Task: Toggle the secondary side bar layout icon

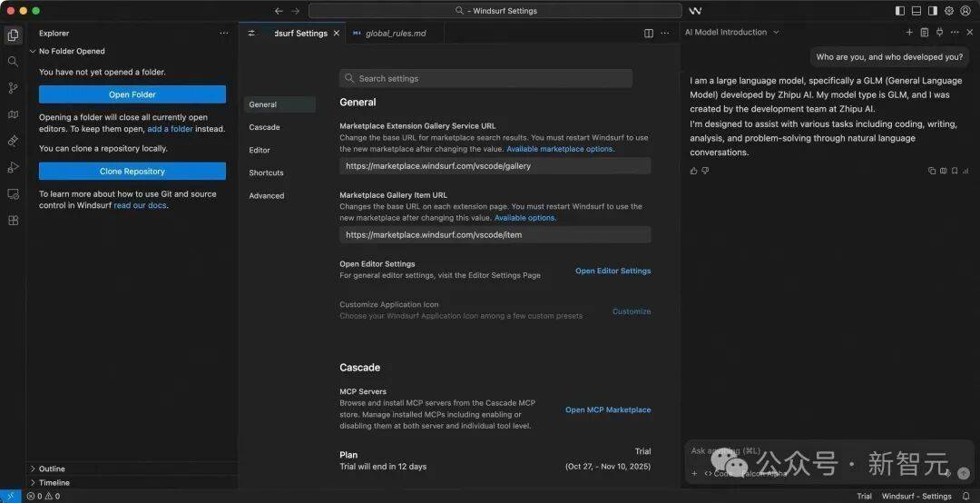Action: pyautogui.click(x=933, y=11)
